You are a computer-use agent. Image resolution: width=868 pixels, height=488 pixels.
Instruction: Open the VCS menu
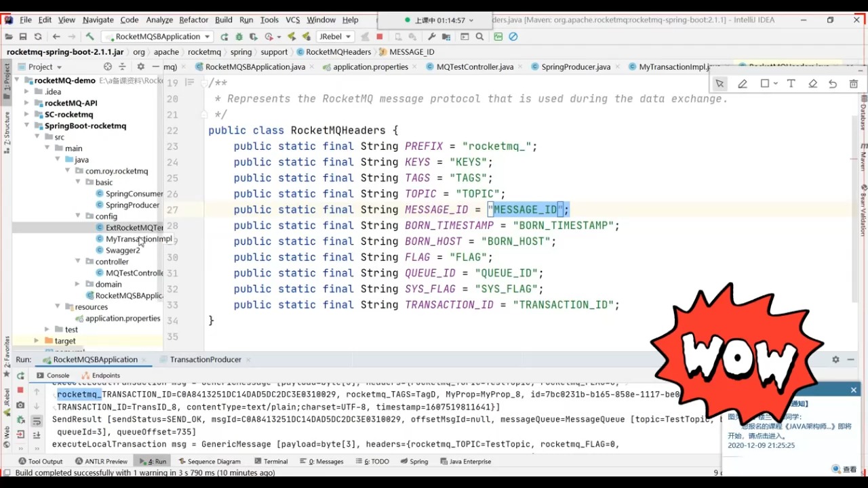click(x=293, y=20)
